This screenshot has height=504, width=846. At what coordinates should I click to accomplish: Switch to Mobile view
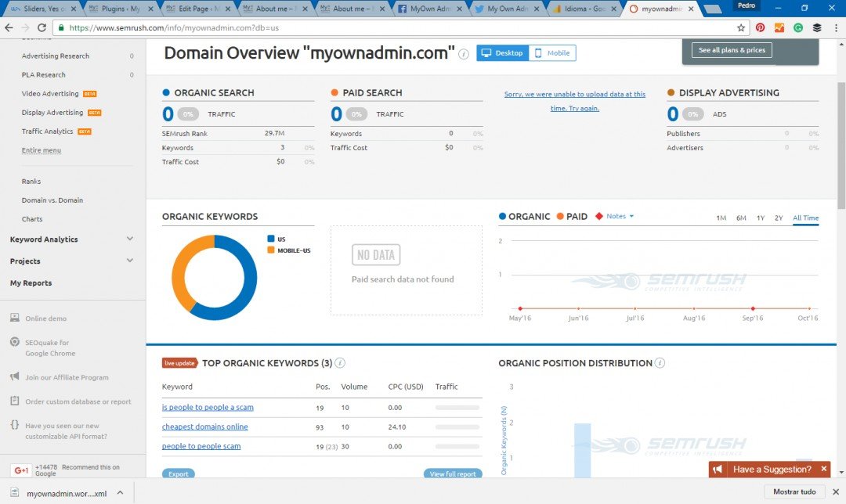coord(552,52)
